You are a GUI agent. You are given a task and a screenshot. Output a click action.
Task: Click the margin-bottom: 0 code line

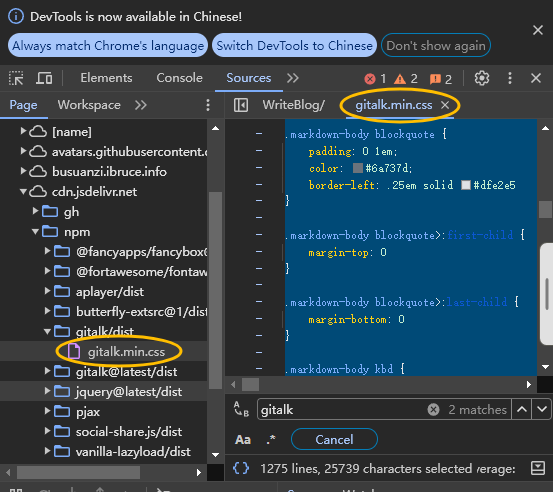pos(356,320)
